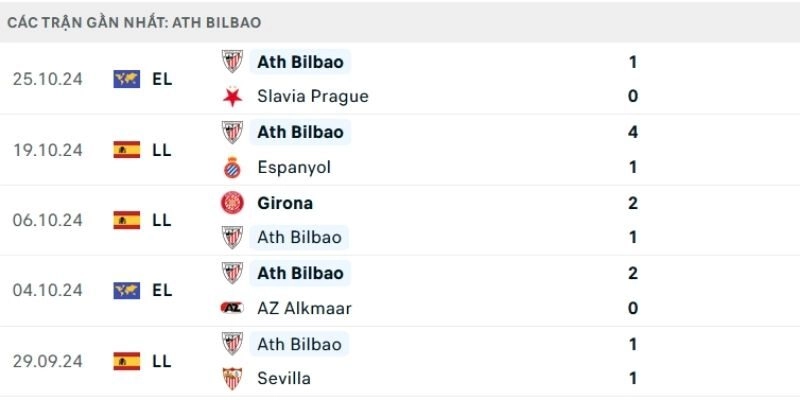Click Europa League flag icon for 25.10.24
The height and width of the screenshot is (400, 800).
[x=127, y=79]
